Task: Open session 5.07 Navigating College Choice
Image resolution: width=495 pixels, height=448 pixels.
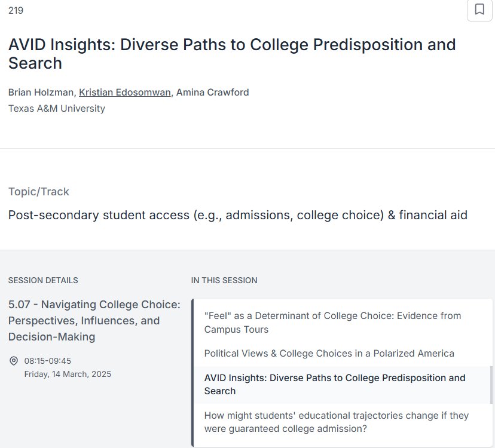Action: (x=94, y=321)
